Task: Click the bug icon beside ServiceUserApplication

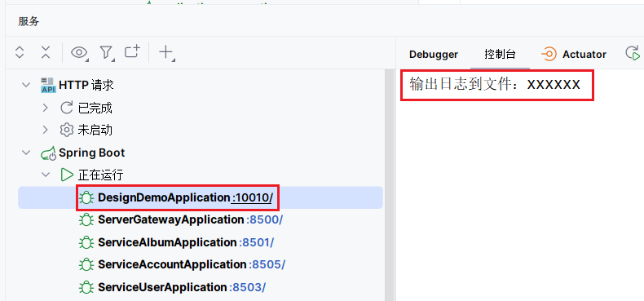Action: tap(86, 287)
